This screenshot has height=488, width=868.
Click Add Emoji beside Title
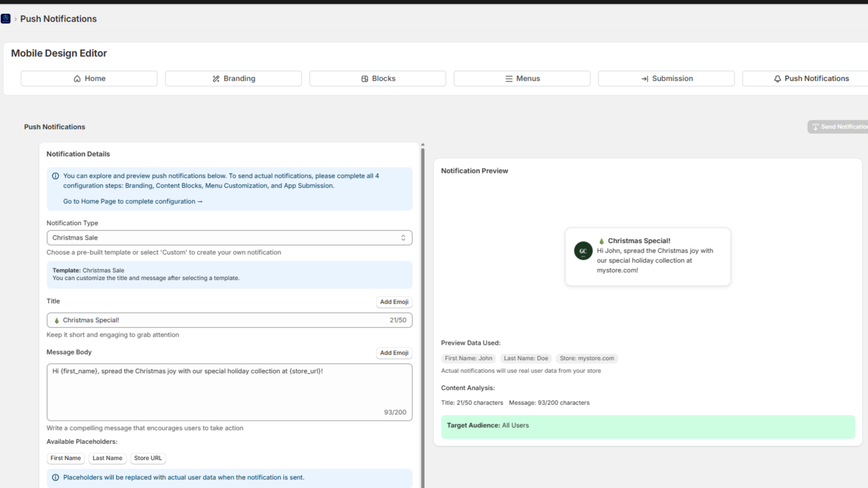[x=394, y=302]
